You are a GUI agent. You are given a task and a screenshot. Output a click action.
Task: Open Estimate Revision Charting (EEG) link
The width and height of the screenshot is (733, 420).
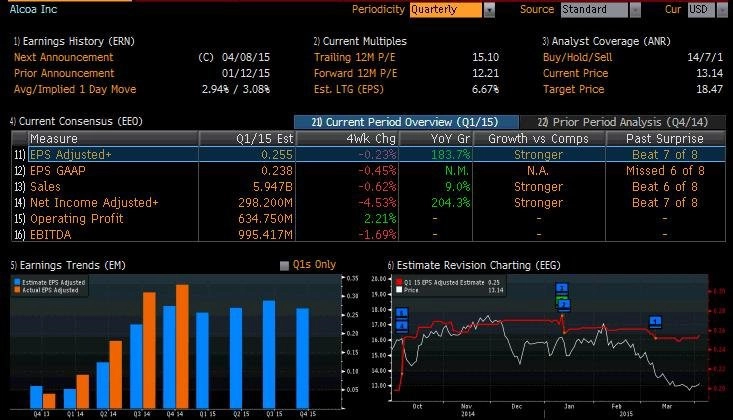[x=474, y=265]
